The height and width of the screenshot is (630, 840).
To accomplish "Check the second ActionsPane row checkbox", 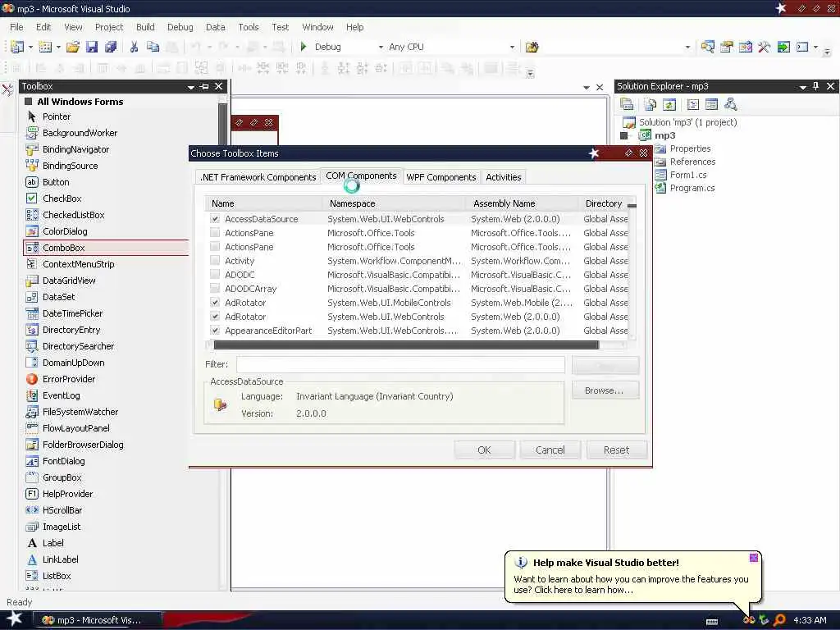I will pyautogui.click(x=215, y=246).
